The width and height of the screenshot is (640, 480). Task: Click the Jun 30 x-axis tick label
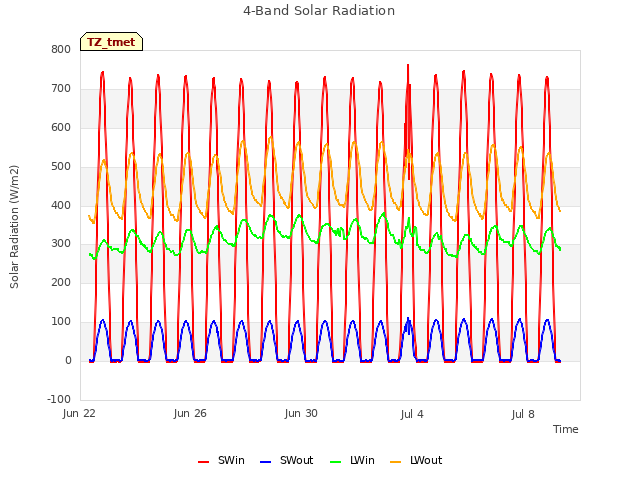click(301, 413)
